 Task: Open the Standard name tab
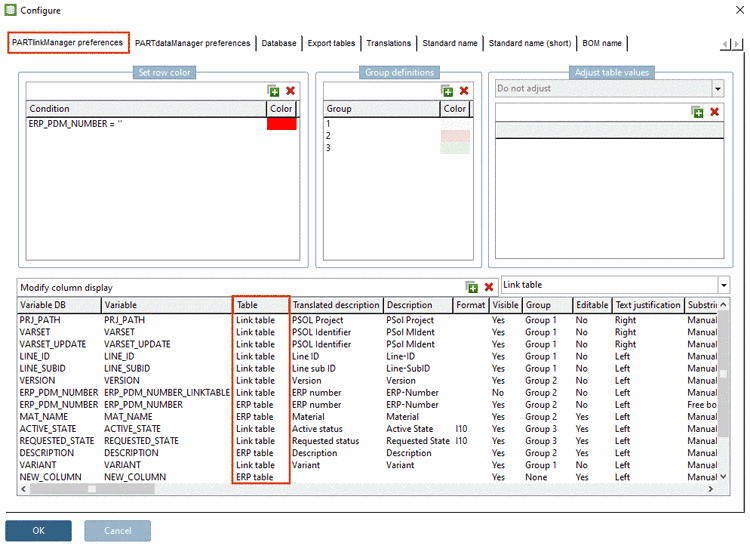click(x=450, y=43)
